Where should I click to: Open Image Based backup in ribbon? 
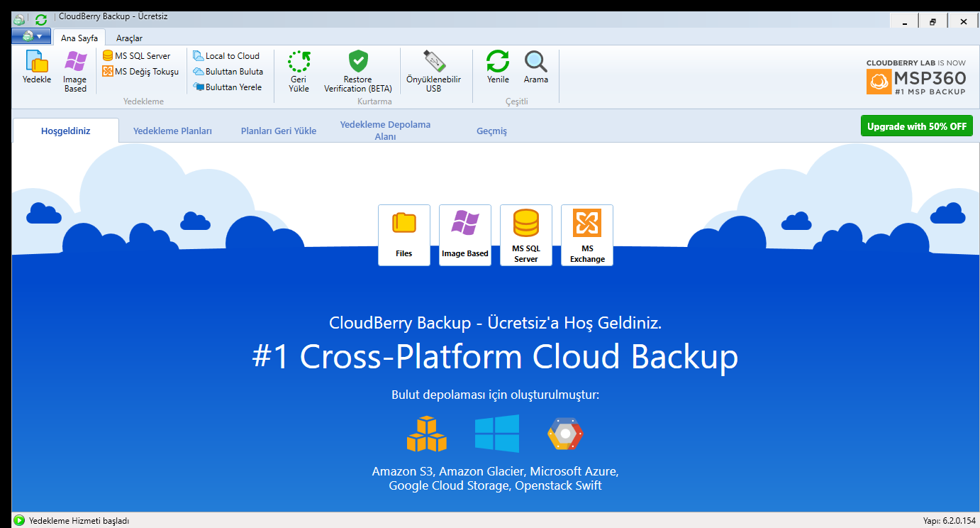(75, 72)
